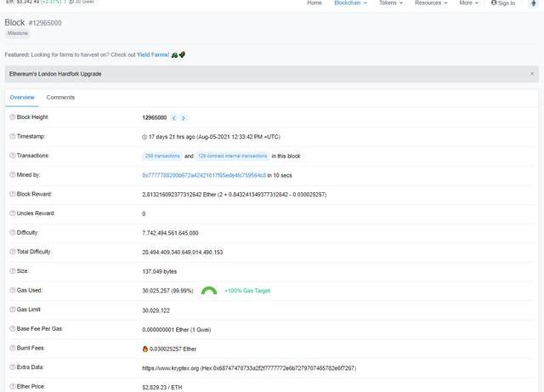Open the Home menu item

314,3
